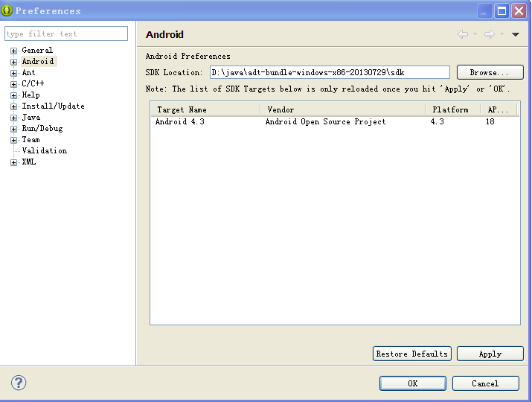Select Install/Update preferences category
Image resolution: width=532 pixels, height=402 pixels.
click(54, 106)
